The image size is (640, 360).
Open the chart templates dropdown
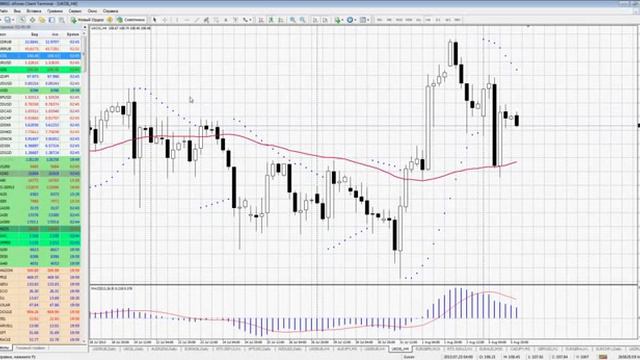coord(364,20)
